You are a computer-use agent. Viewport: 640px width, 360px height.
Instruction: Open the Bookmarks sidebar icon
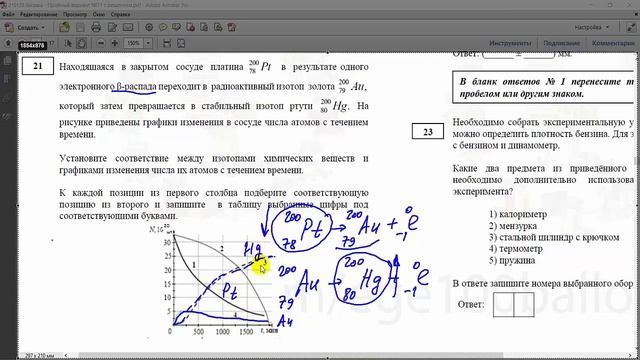[x=7, y=79]
